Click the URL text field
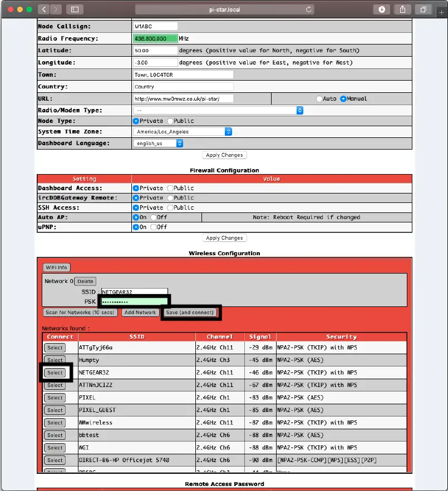The height and width of the screenshot is (491, 448). point(183,98)
